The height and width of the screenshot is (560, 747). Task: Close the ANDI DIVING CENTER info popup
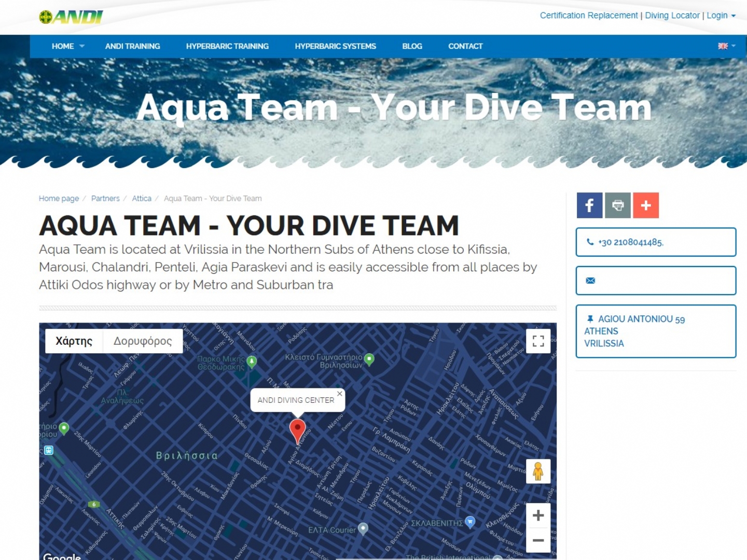pos(340,394)
